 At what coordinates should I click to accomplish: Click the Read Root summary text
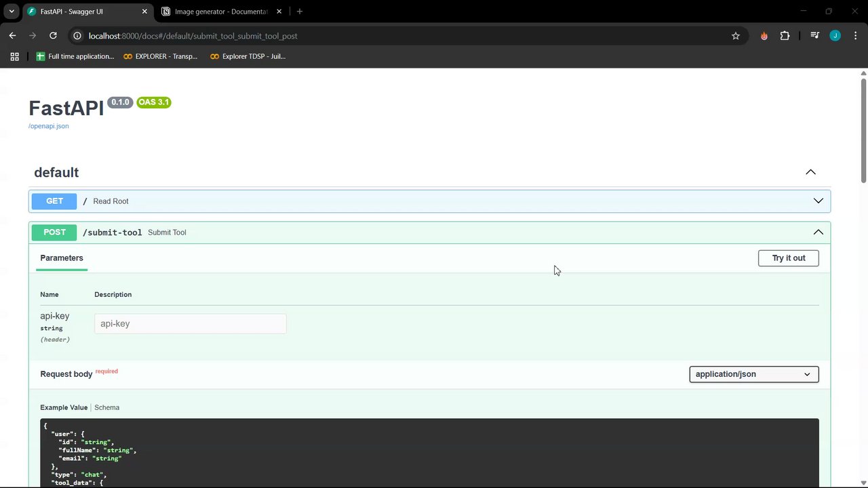[111, 201]
